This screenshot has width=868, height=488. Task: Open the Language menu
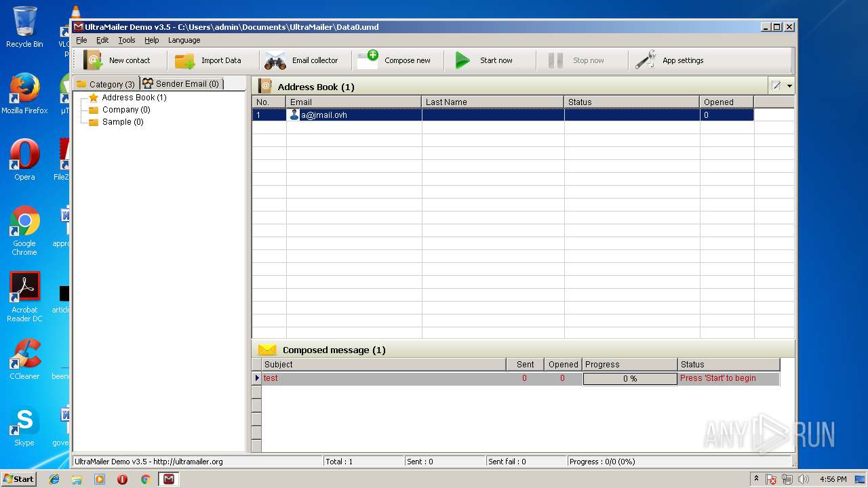point(184,40)
